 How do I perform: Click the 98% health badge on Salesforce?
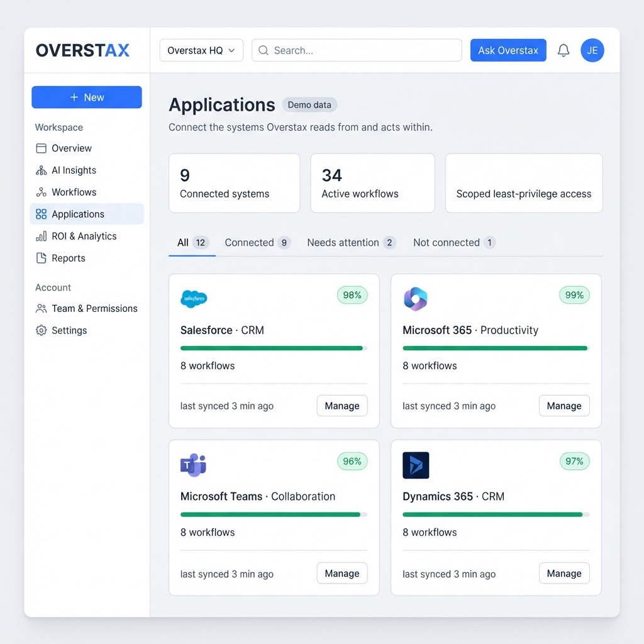(352, 296)
